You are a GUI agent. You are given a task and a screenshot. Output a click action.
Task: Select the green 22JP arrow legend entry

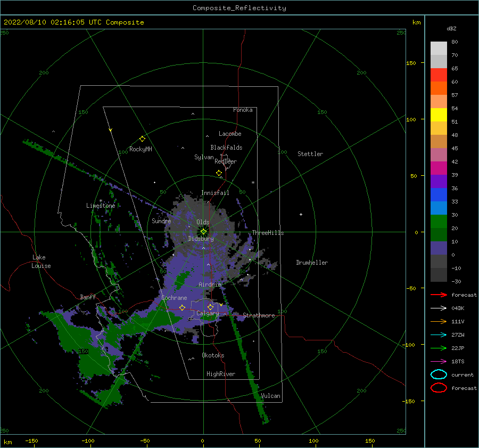439,348
